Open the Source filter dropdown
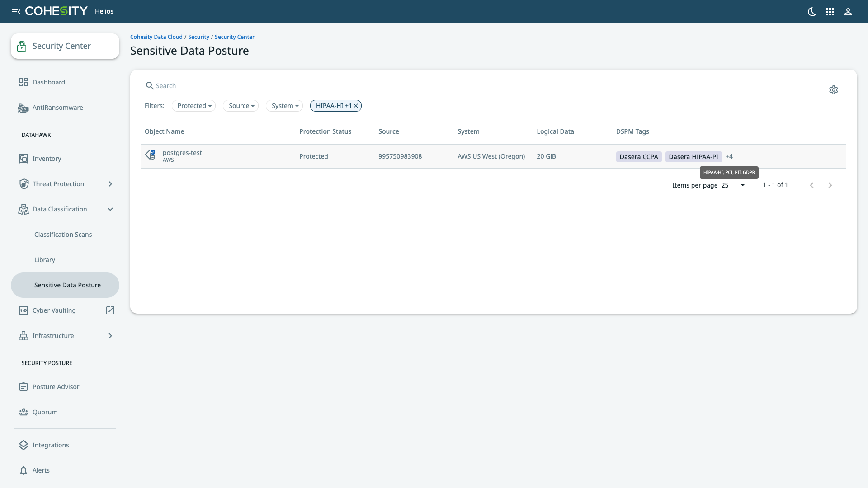 click(x=241, y=105)
